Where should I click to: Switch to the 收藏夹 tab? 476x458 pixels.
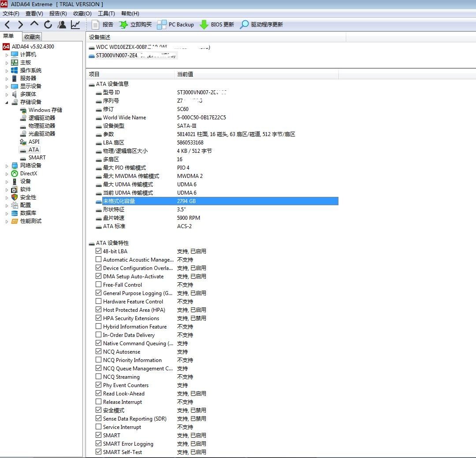pyautogui.click(x=32, y=37)
